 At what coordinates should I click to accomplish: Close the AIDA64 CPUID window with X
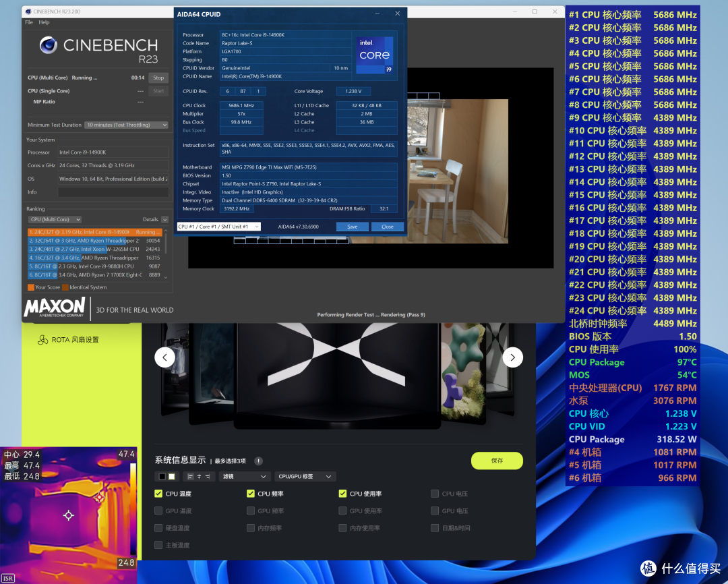click(x=398, y=13)
